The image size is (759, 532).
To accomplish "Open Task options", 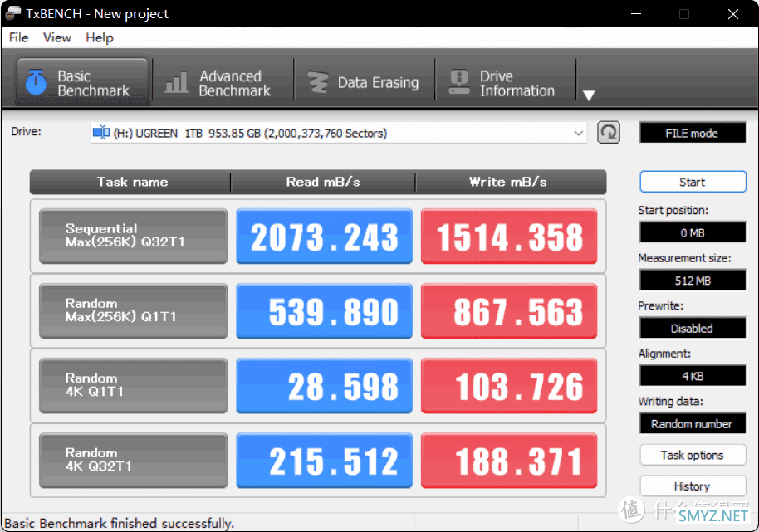I will click(693, 455).
